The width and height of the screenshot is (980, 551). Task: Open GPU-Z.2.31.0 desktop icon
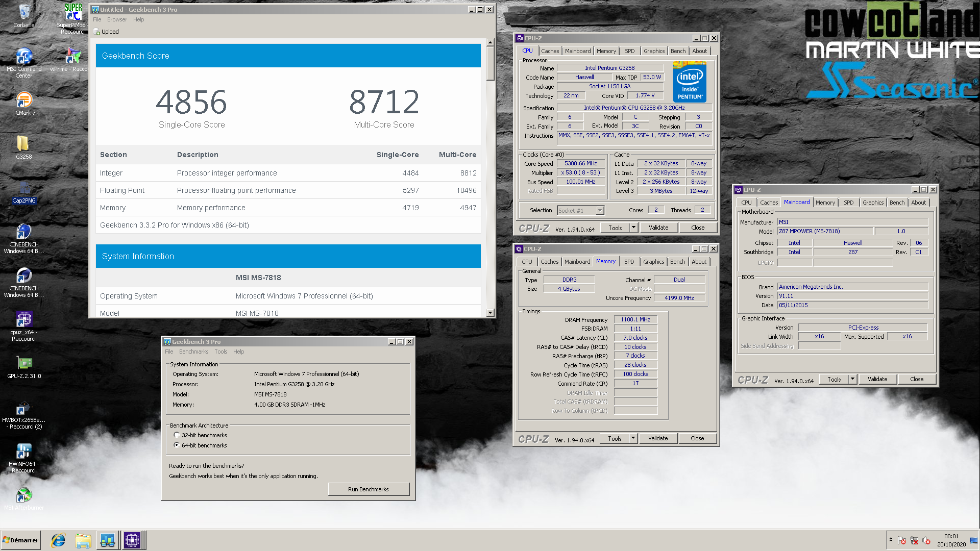pos(24,366)
